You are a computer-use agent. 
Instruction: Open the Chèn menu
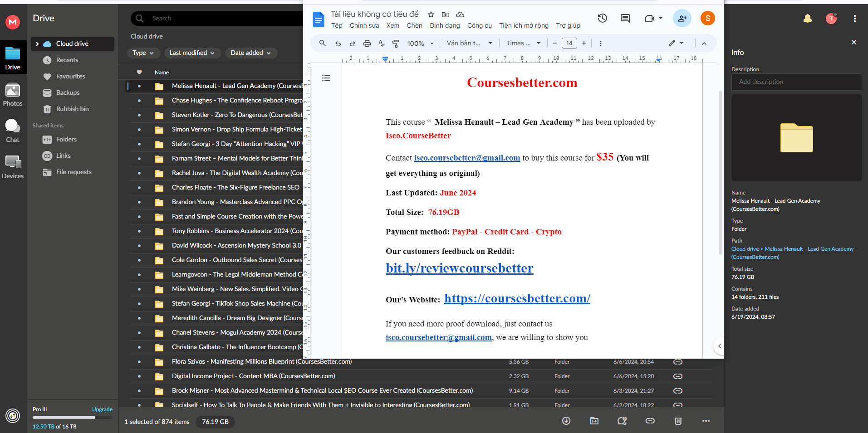(x=414, y=25)
